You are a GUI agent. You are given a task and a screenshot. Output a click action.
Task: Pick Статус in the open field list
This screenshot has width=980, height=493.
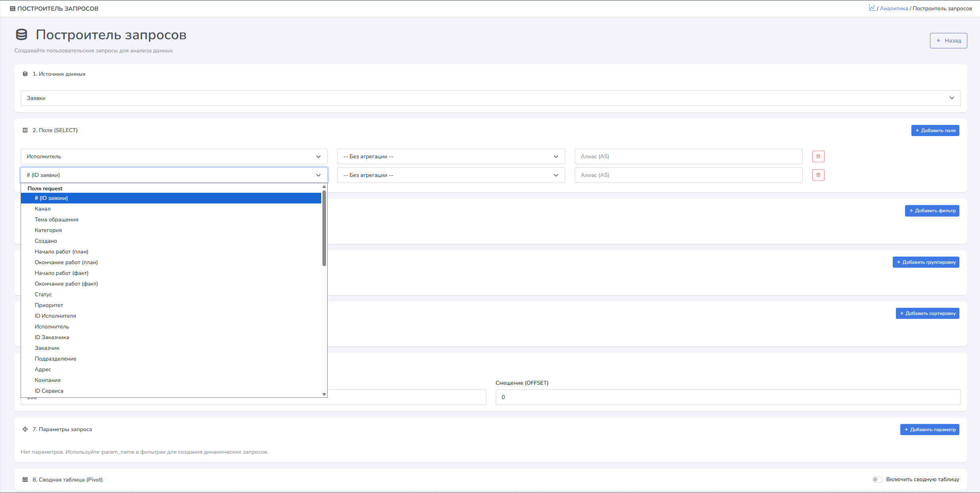click(43, 294)
